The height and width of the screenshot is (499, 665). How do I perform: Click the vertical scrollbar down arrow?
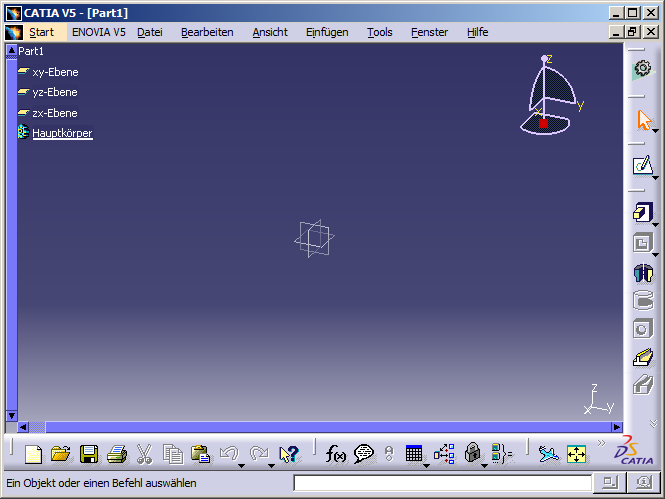pos(11,415)
